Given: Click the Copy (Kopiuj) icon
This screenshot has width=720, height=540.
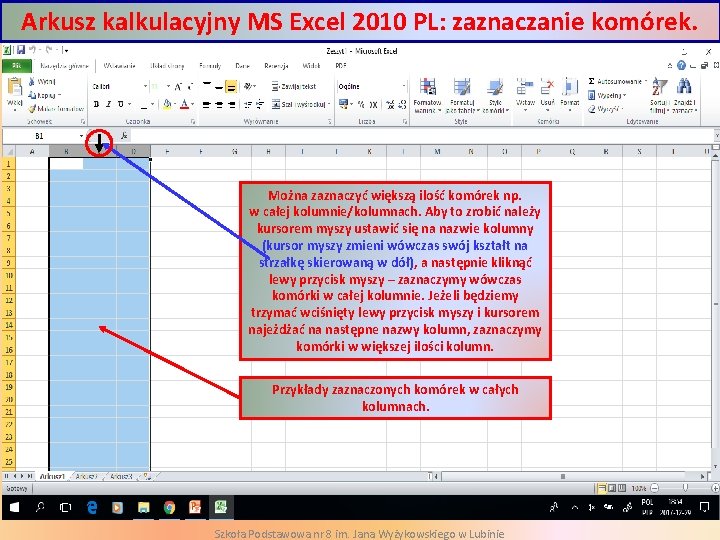Looking at the screenshot, I should pos(32,95).
